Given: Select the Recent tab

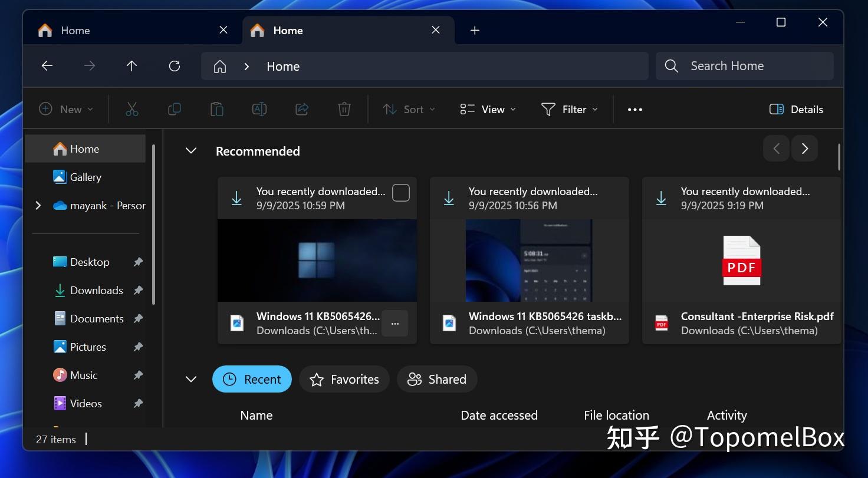Looking at the screenshot, I should coord(252,379).
